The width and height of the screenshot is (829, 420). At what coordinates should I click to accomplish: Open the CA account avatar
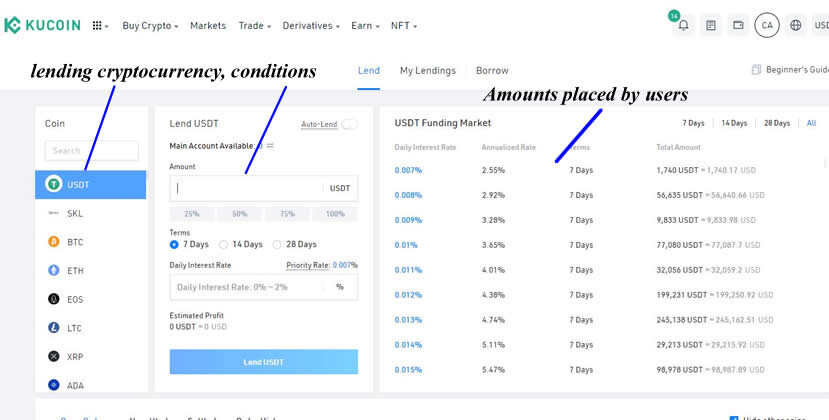pos(767,25)
